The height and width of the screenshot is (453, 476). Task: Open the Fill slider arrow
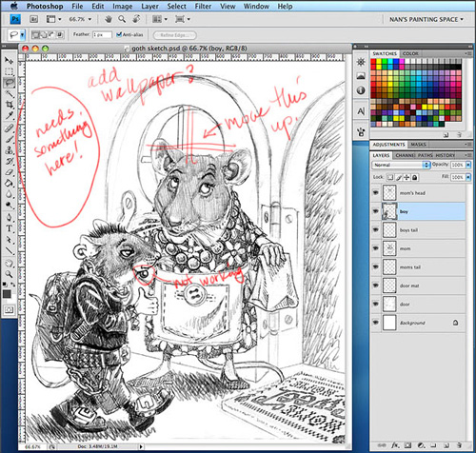(468, 177)
